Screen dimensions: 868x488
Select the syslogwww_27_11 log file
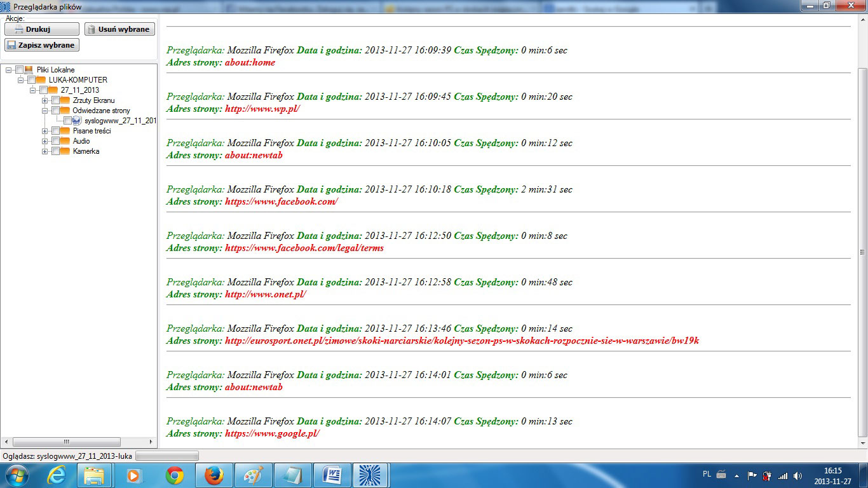click(120, 121)
